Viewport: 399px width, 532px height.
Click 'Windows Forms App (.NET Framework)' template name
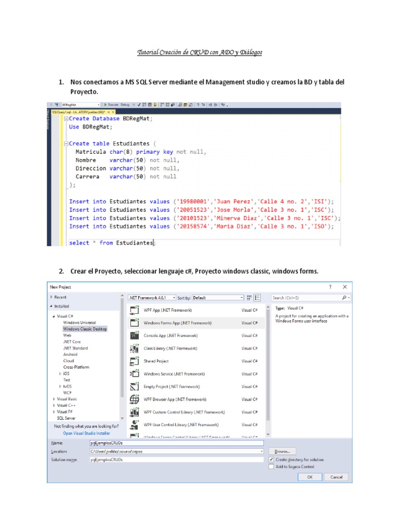(178, 323)
